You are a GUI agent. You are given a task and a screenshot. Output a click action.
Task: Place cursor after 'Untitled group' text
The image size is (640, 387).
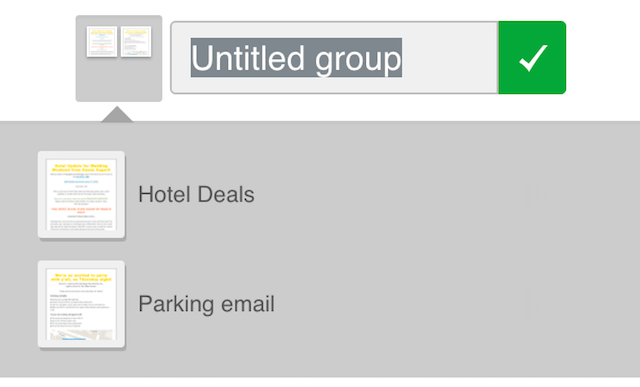pyautogui.click(x=449, y=58)
